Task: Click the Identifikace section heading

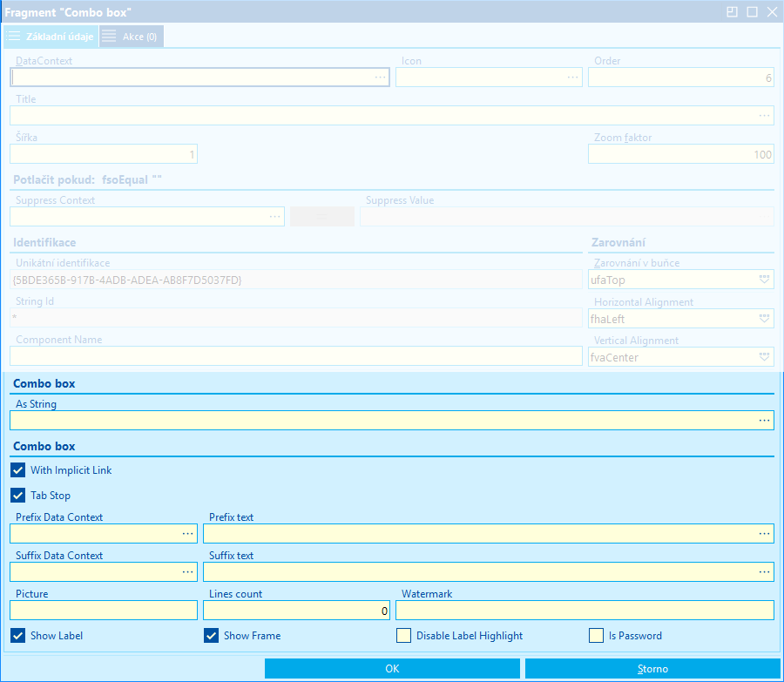Action: [44, 242]
